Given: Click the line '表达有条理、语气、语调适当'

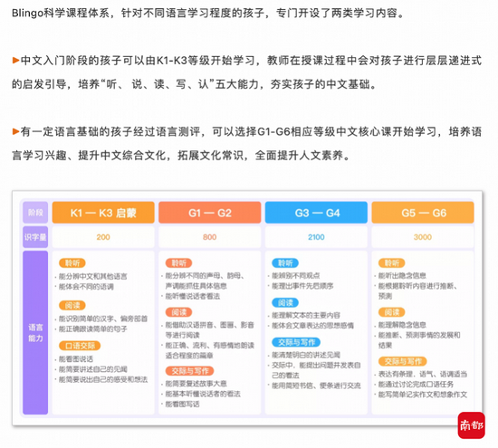Looking at the screenshot, I should click(423, 374).
